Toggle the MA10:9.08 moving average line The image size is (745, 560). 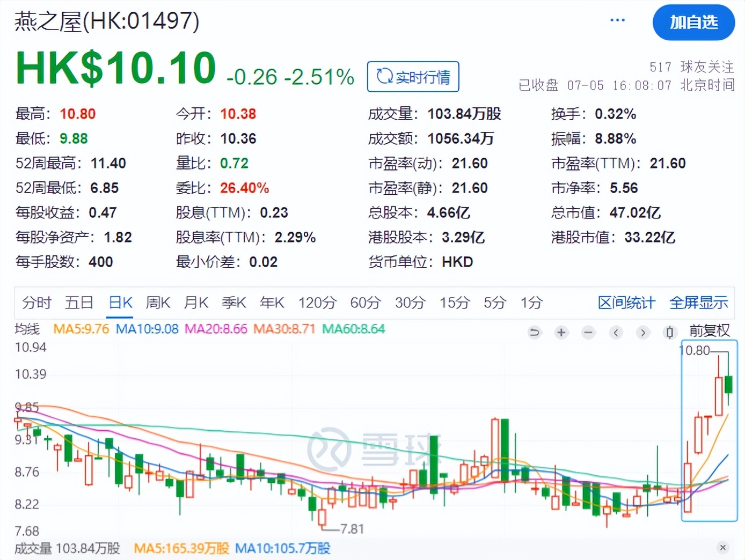[x=147, y=329]
